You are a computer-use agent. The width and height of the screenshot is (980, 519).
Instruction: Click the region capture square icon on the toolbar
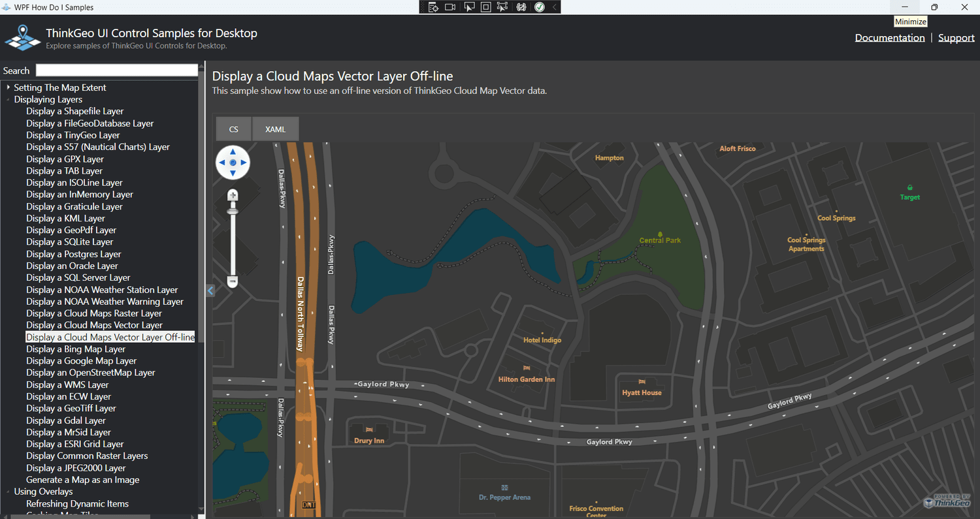click(485, 7)
